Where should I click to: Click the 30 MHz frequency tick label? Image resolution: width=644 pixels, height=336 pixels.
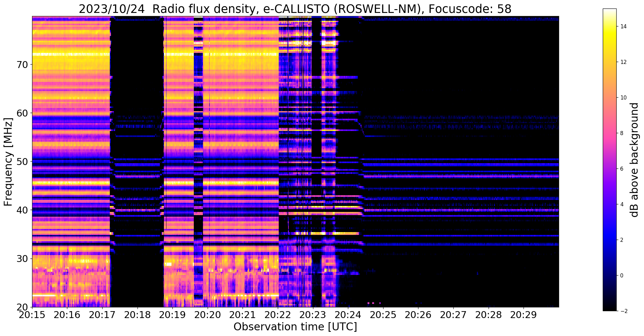pyautogui.click(x=22, y=259)
